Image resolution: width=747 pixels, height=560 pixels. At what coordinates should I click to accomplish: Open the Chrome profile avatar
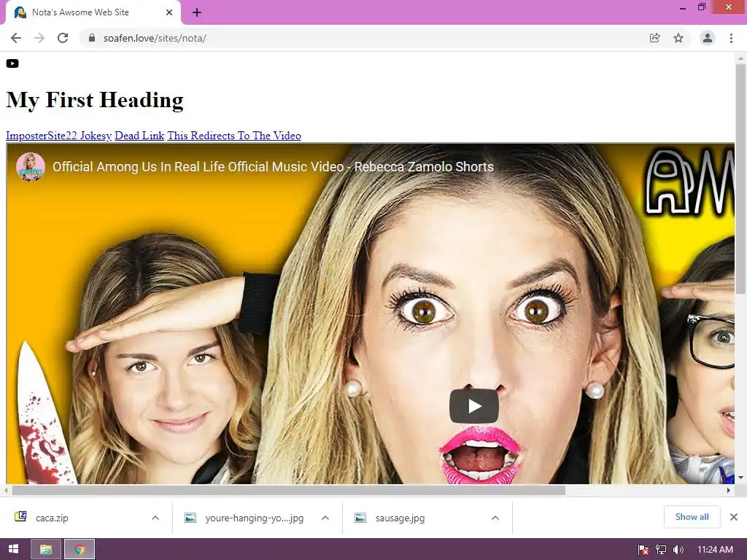click(708, 38)
